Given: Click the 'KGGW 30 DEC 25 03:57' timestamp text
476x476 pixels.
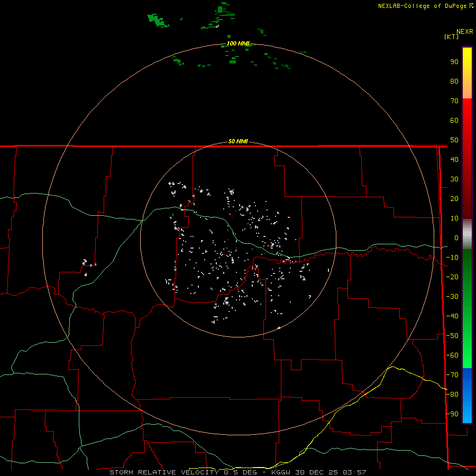Looking at the screenshot, I should (x=319, y=472).
